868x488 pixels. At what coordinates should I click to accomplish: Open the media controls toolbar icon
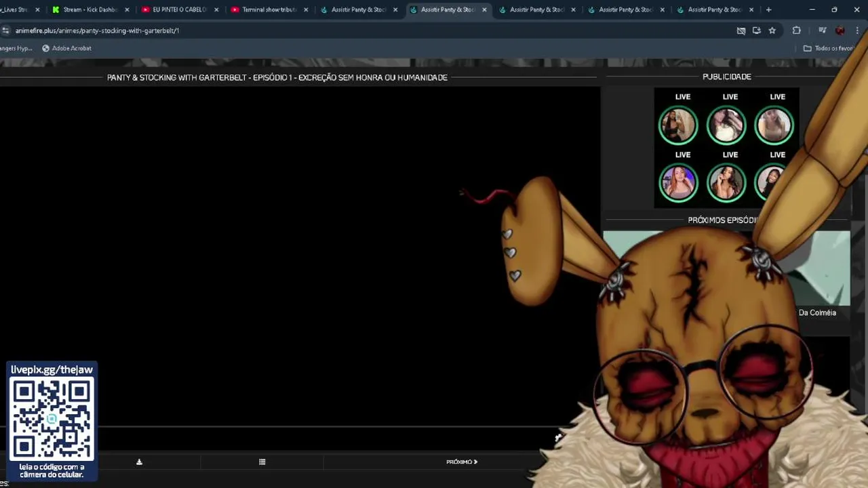pos(822,30)
